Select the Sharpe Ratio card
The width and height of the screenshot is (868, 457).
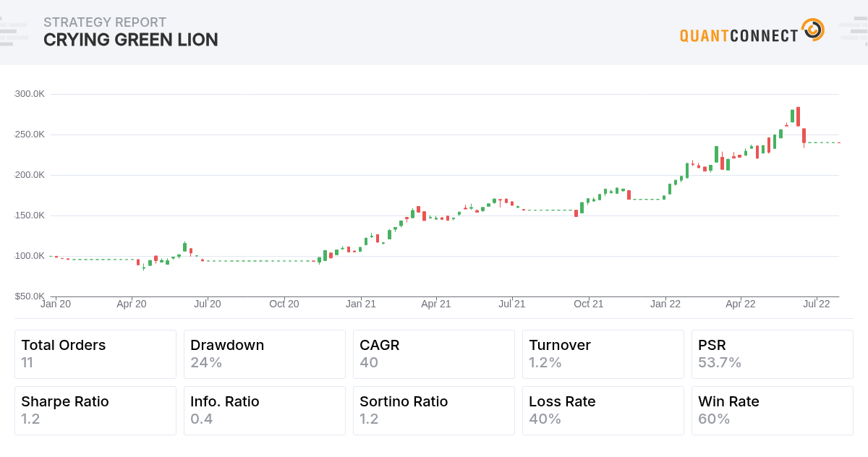click(95, 410)
